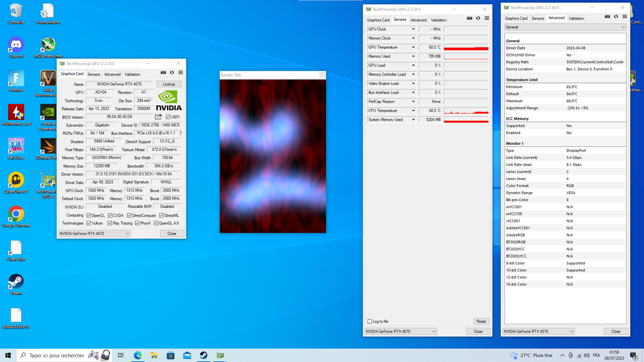Open the GPU Clock sensor dropdown
The width and height of the screenshot is (644, 362).
(414, 29)
